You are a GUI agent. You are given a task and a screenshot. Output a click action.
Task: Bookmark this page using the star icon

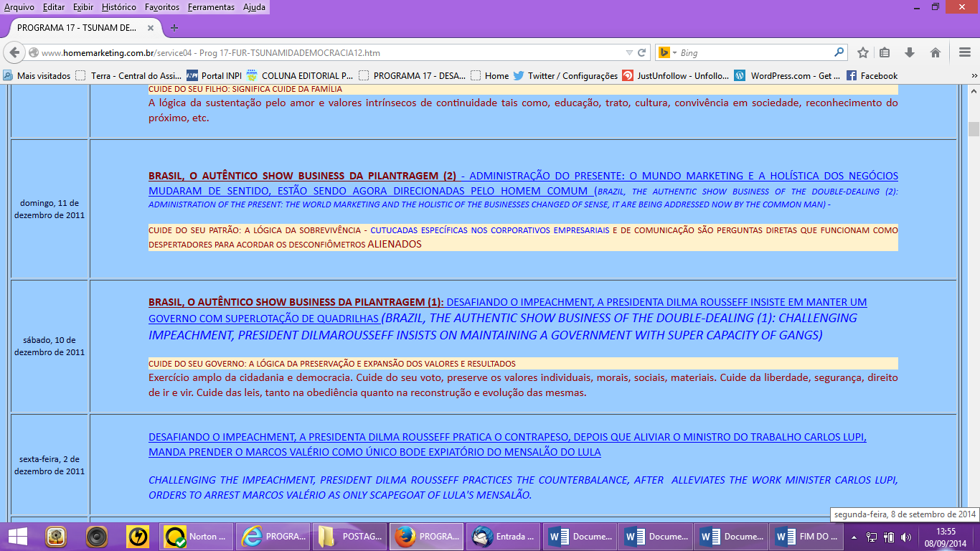863,52
